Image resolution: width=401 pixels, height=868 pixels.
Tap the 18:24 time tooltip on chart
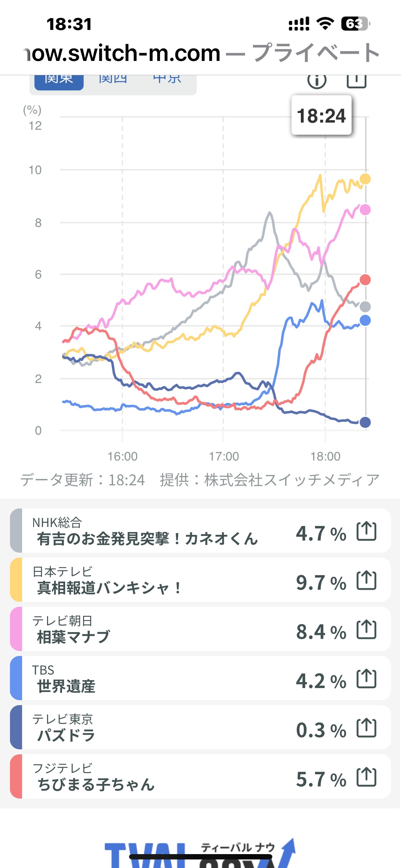pyautogui.click(x=322, y=115)
